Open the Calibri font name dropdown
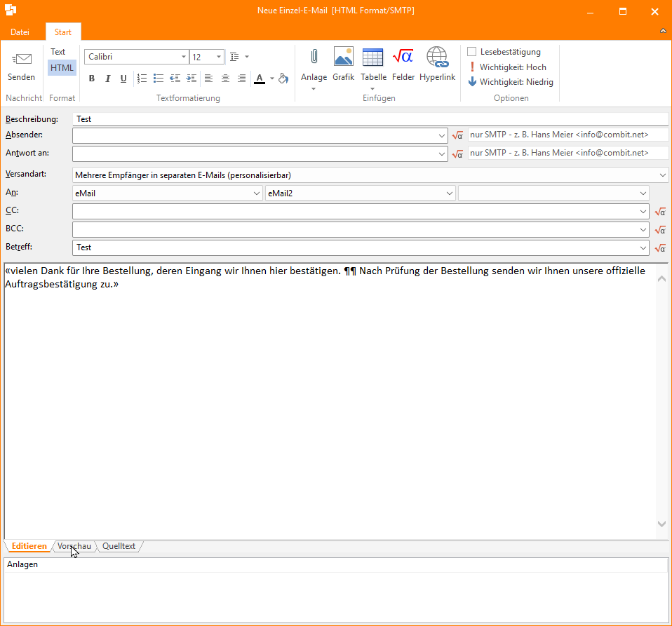The height and width of the screenshot is (626, 672). pos(184,57)
